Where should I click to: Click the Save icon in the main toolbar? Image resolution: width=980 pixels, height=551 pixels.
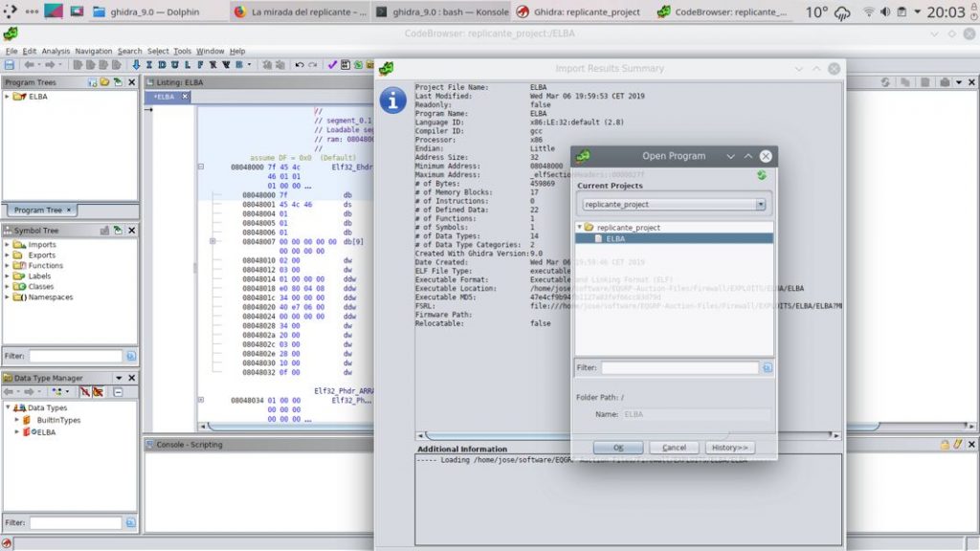tap(10, 65)
